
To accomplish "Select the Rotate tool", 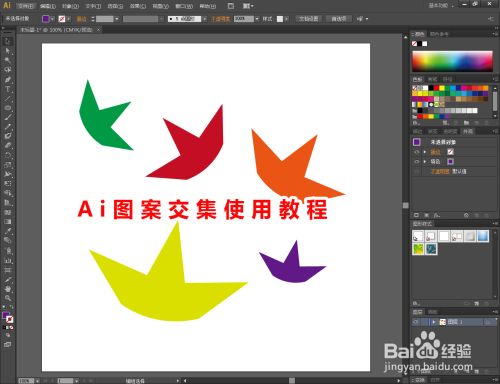I will (7, 155).
